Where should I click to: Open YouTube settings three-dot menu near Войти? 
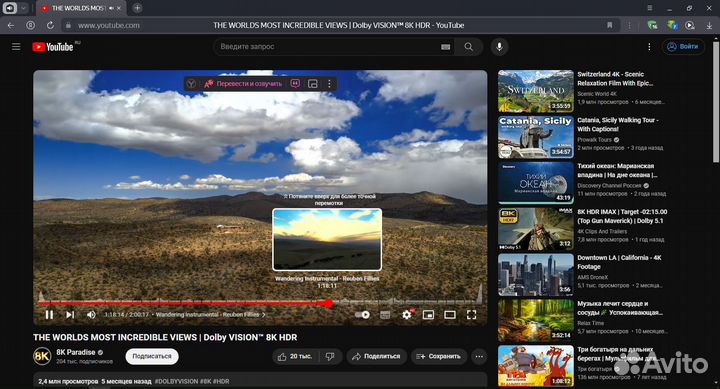tap(649, 46)
